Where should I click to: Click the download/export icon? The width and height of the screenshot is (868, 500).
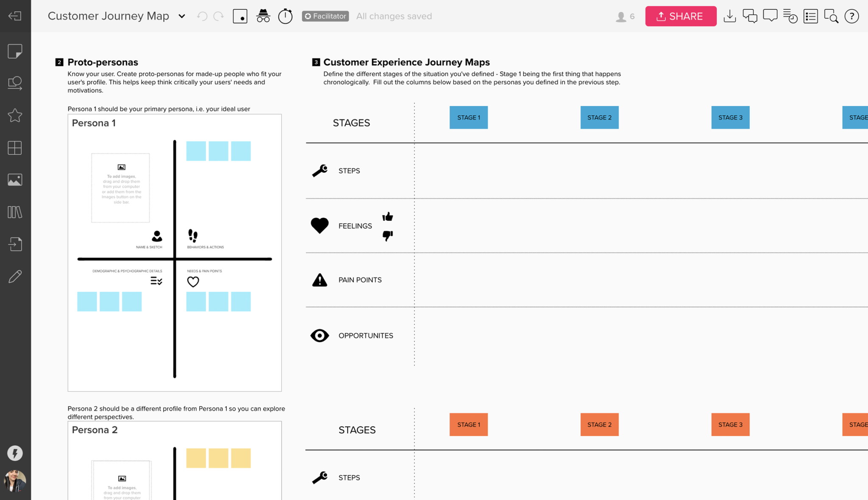(x=730, y=16)
